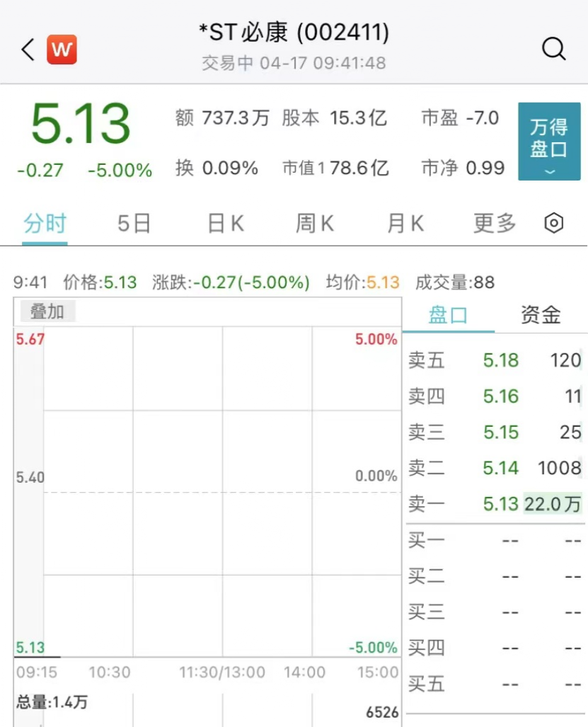The height and width of the screenshot is (727, 588).
Task: Switch to the 分时 tab
Action: coord(45,224)
